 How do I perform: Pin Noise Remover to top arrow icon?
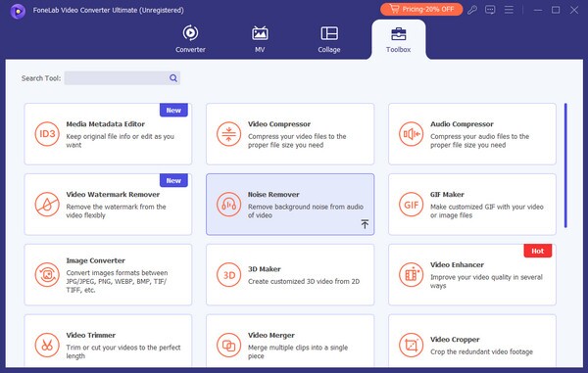tap(365, 224)
